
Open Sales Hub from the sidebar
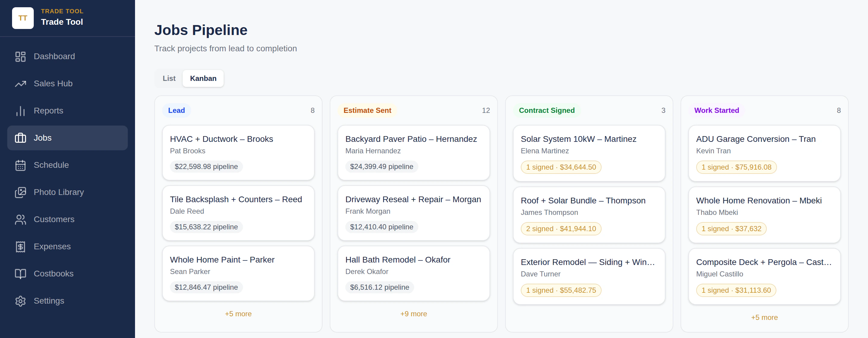point(68,84)
